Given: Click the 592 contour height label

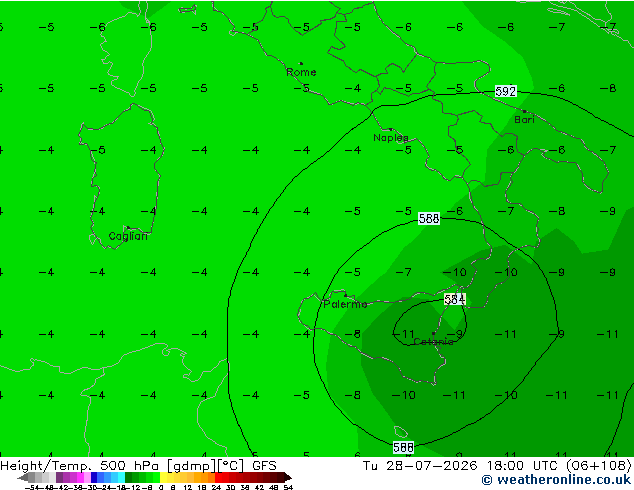Looking at the screenshot, I should [505, 91].
